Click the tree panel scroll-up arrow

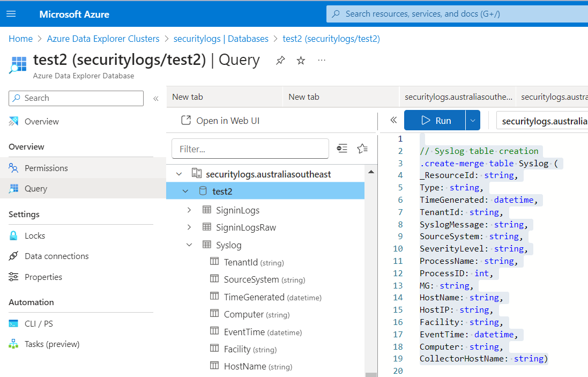pos(371,172)
